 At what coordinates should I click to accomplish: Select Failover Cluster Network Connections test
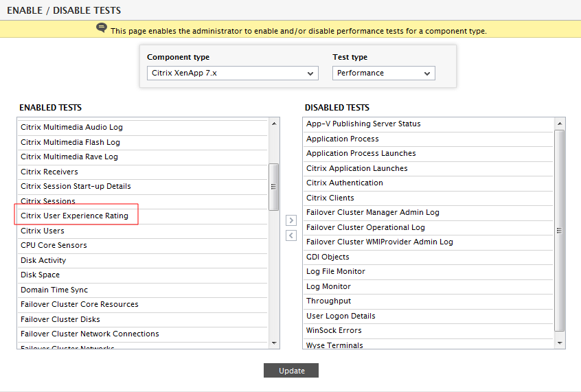point(143,334)
